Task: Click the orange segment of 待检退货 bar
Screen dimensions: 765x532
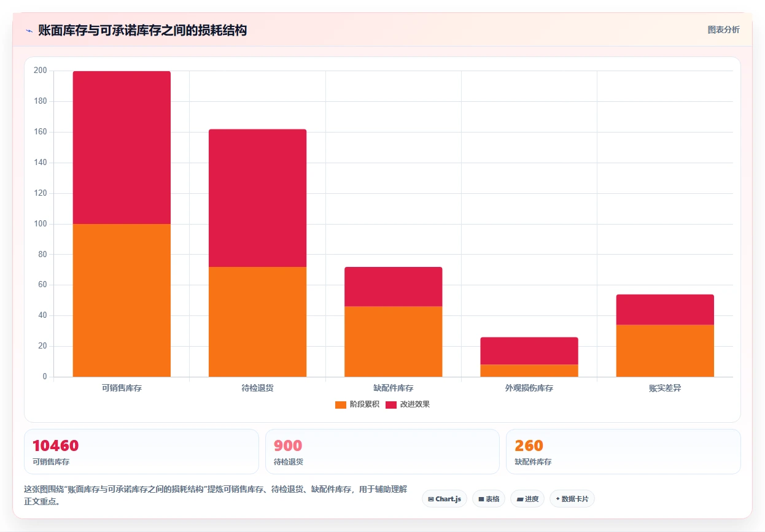Action: [257, 322]
